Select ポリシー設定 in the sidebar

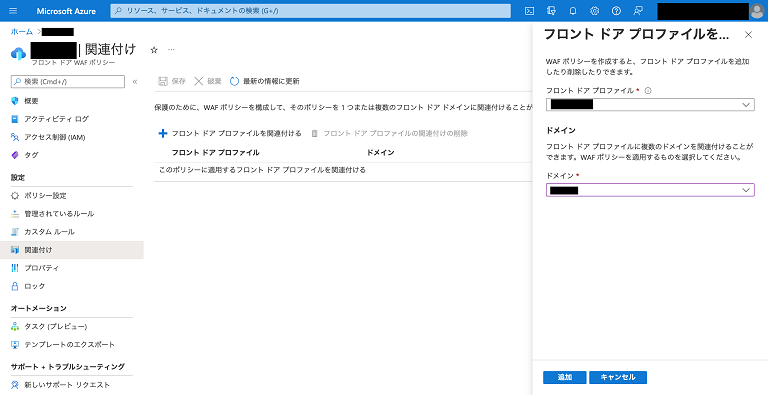[x=45, y=195]
